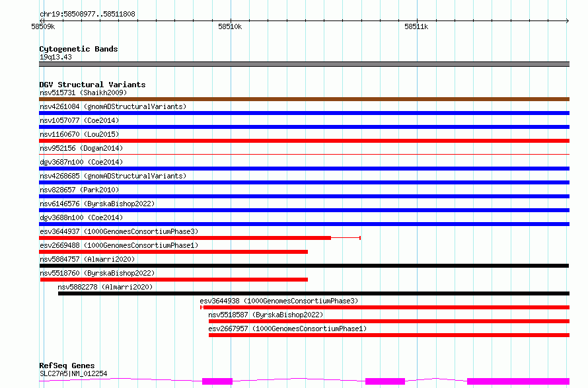The width and height of the screenshot is (588, 388).
Task: Click the nsv1057077 (Coe2014) label
Action: point(79,120)
